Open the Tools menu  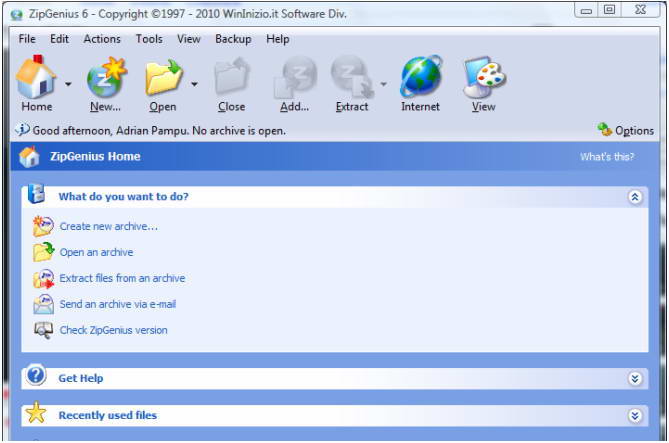pyautogui.click(x=149, y=39)
